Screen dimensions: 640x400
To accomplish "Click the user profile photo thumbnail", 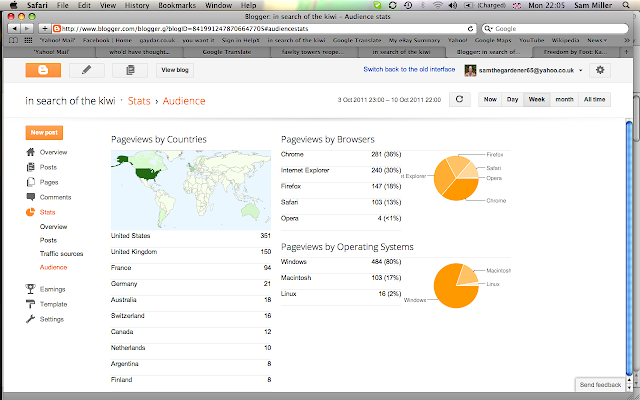I will click(x=470, y=70).
